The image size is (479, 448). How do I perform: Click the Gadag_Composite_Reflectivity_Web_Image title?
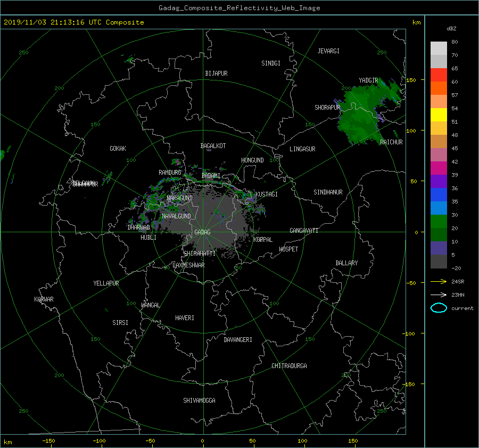pyautogui.click(x=239, y=8)
